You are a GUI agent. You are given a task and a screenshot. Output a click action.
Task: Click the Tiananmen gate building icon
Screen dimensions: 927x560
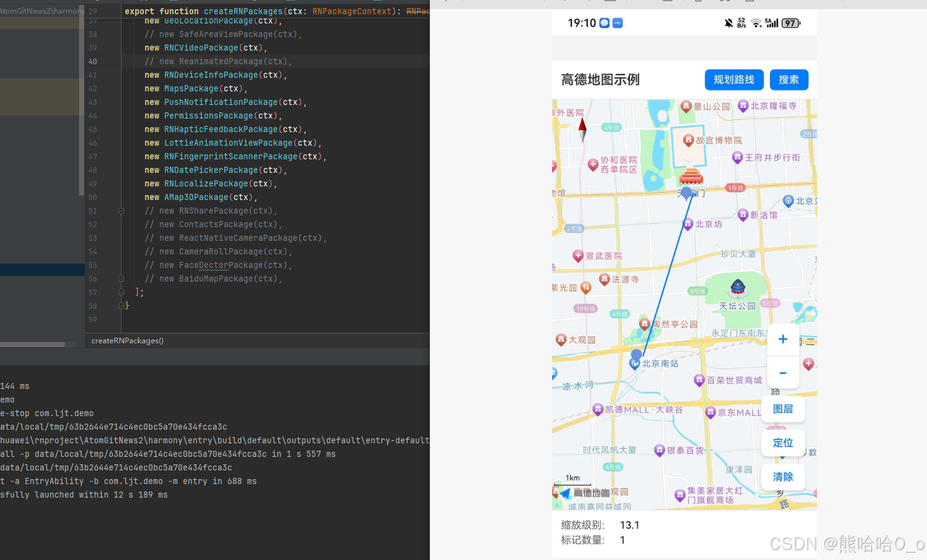pyautogui.click(x=691, y=176)
